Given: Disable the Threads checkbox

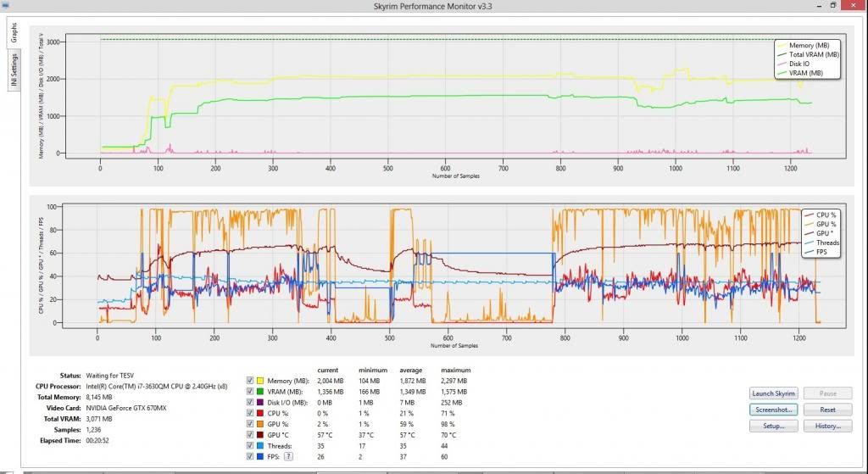Looking at the screenshot, I should click(x=250, y=446).
